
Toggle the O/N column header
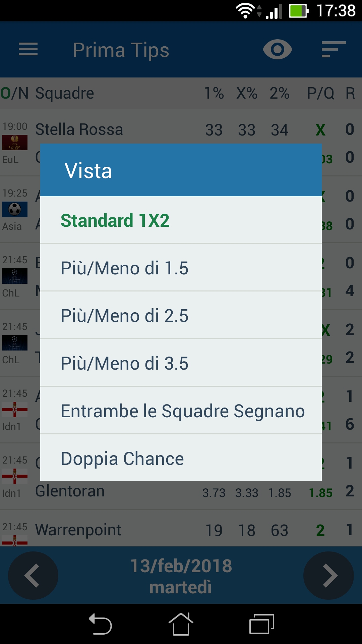[x=14, y=93]
